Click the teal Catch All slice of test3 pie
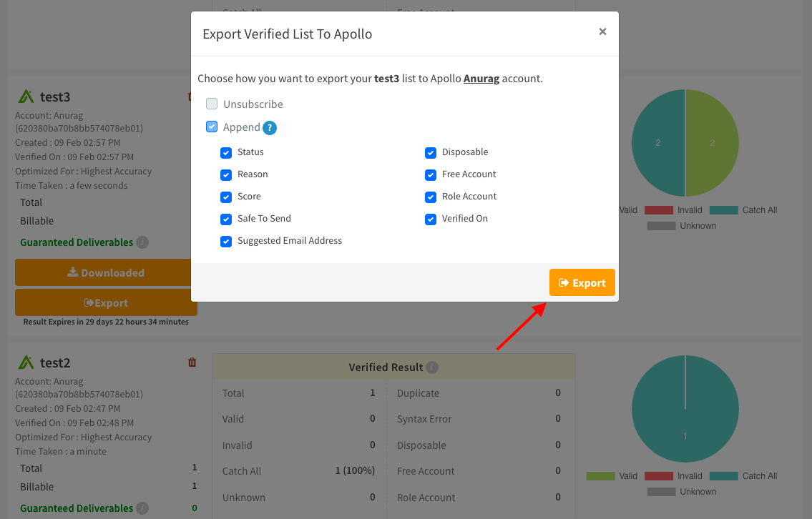The height and width of the screenshot is (519, 812). coord(658,143)
